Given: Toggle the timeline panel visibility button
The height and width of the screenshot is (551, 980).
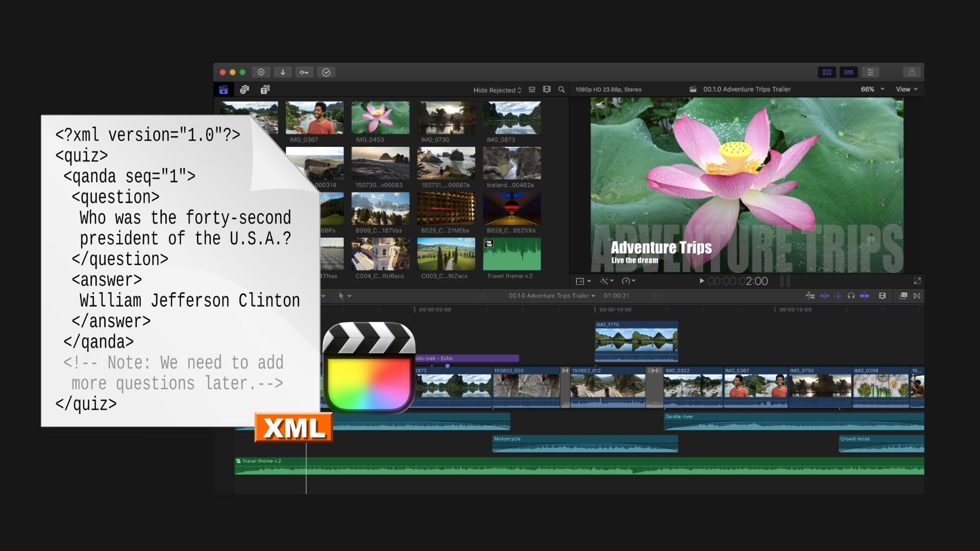Looking at the screenshot, I should [849, 72].
